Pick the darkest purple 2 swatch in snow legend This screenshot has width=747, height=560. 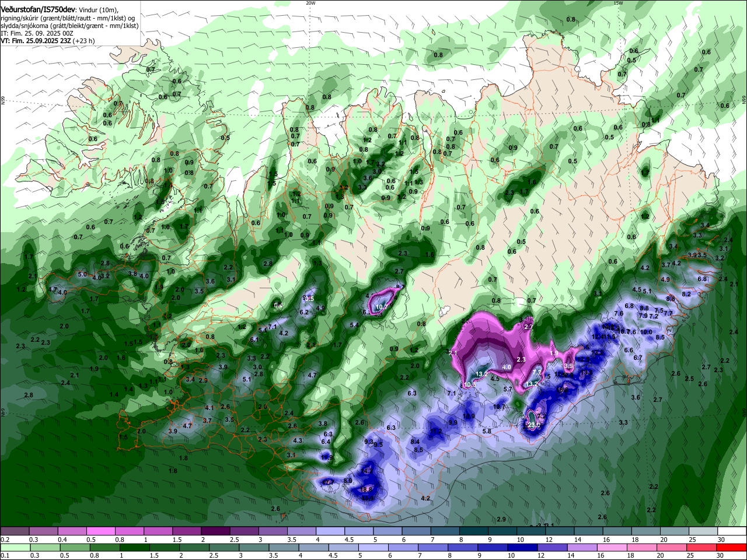click(x=215, y=531)
